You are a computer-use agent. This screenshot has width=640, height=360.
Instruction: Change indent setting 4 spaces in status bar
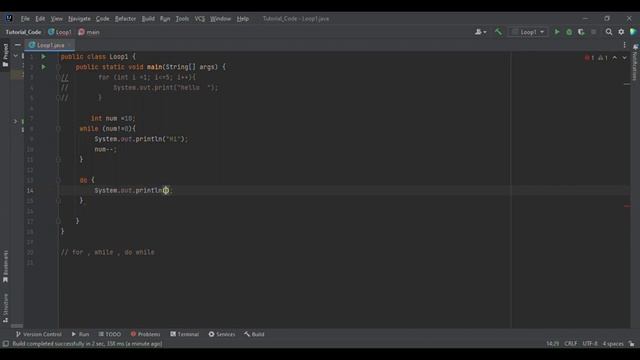[613, 344]
